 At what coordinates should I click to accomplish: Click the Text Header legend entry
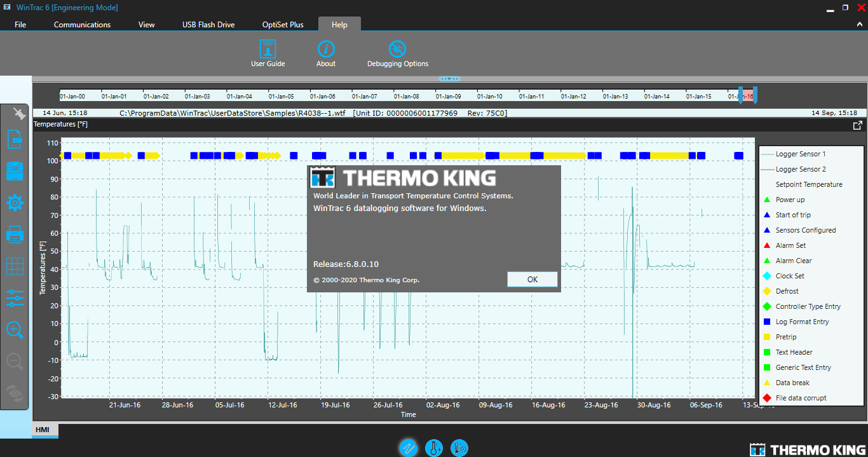pyautogui.click(x=794, y=352)
